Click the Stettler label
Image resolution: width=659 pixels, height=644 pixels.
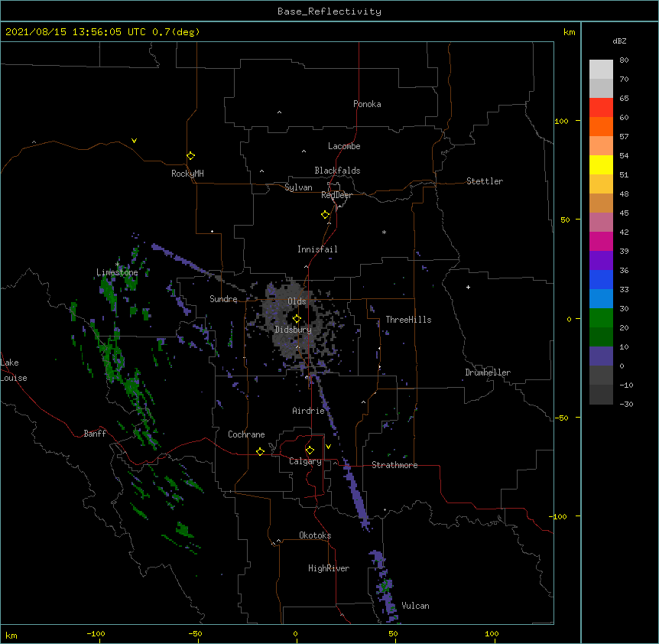485,181
